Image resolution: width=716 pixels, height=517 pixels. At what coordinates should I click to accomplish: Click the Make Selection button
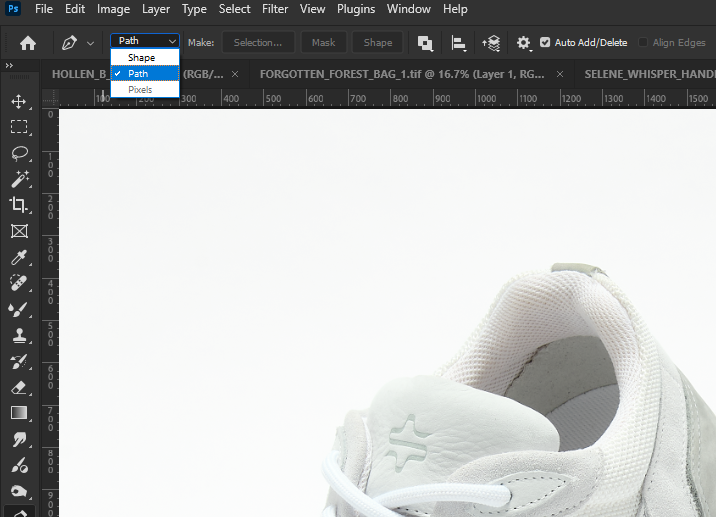tap(258, 43)
